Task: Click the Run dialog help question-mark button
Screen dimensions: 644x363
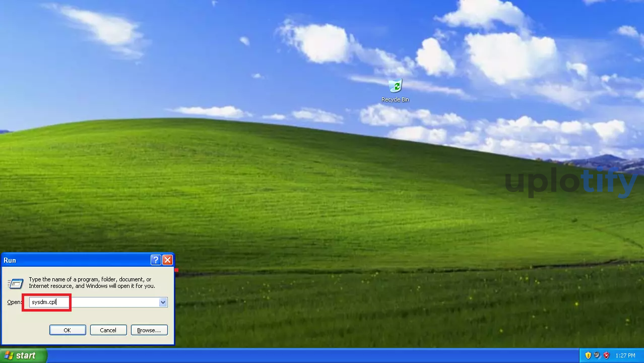Action: (156, 260)
